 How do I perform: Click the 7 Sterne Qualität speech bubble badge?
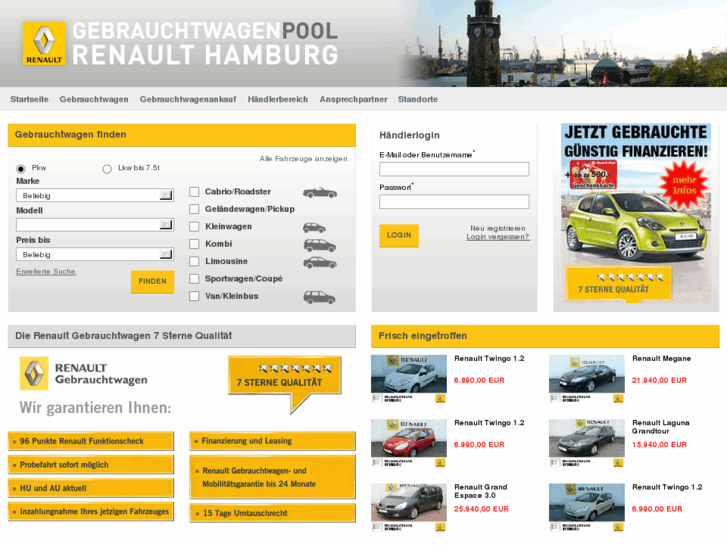(285, 383)
